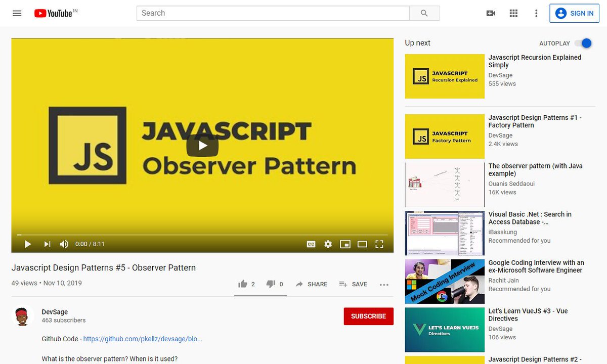
Task: Open Mock Coding Interview thumbnail
Action: click(445, 282)
